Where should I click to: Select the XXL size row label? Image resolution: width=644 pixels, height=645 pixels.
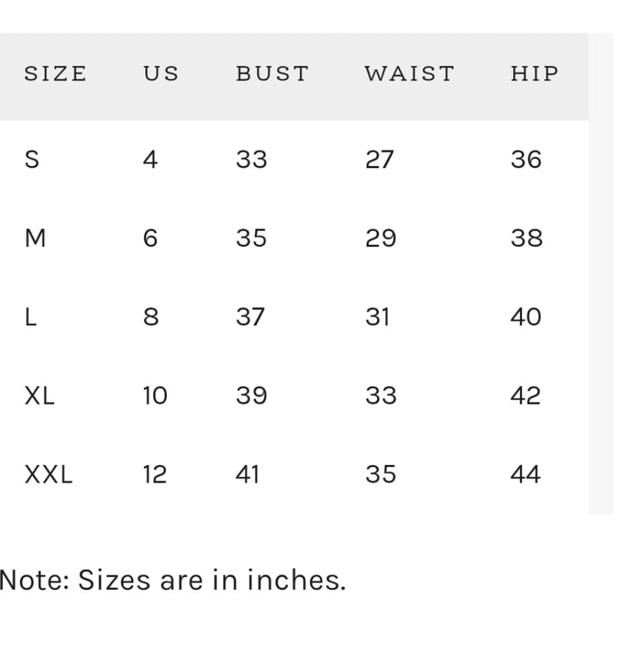[x=48, y=474]
